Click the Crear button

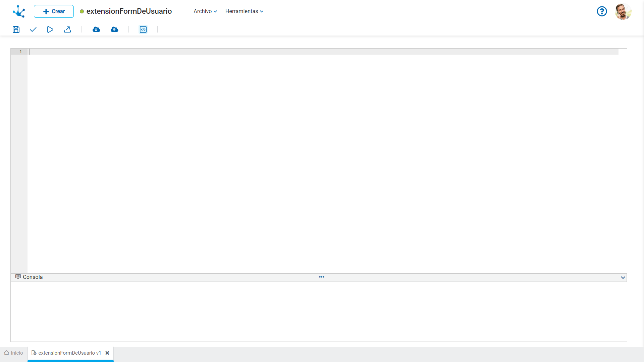54,11
